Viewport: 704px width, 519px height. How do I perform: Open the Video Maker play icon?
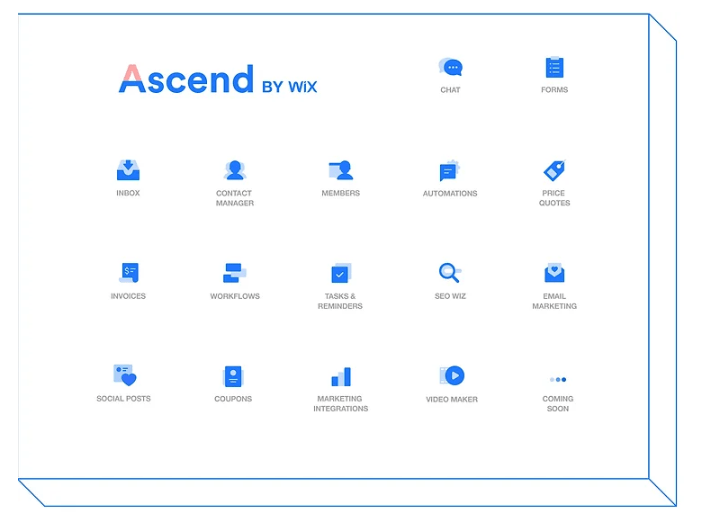(x=452, y=375)
